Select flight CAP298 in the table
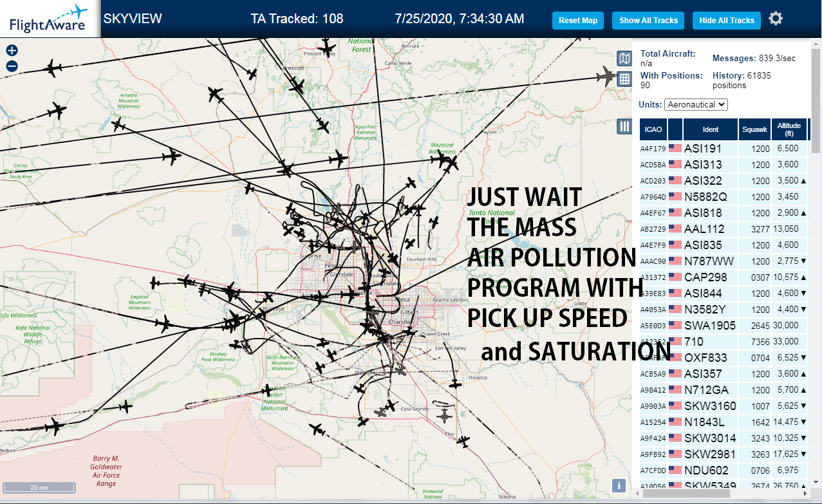822x504 pixels. [x=705, y=277]
